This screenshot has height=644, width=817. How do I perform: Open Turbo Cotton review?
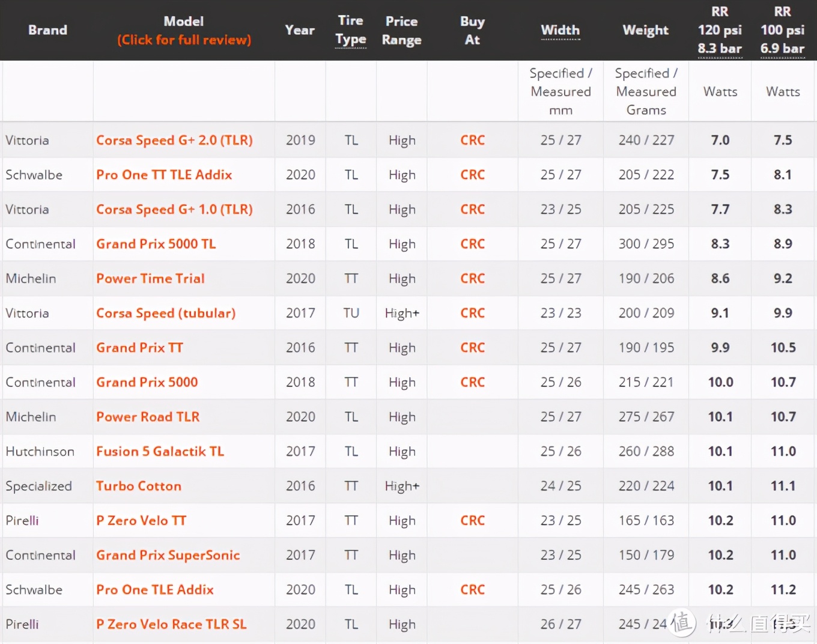pyautogui.click(x=139, y=486)
